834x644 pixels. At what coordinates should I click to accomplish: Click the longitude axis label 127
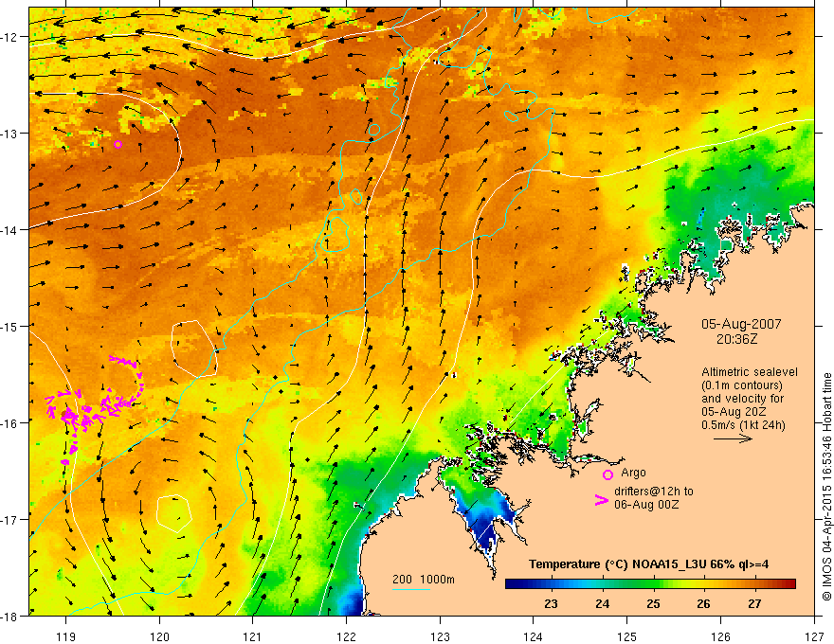click(x=814, y=636)
